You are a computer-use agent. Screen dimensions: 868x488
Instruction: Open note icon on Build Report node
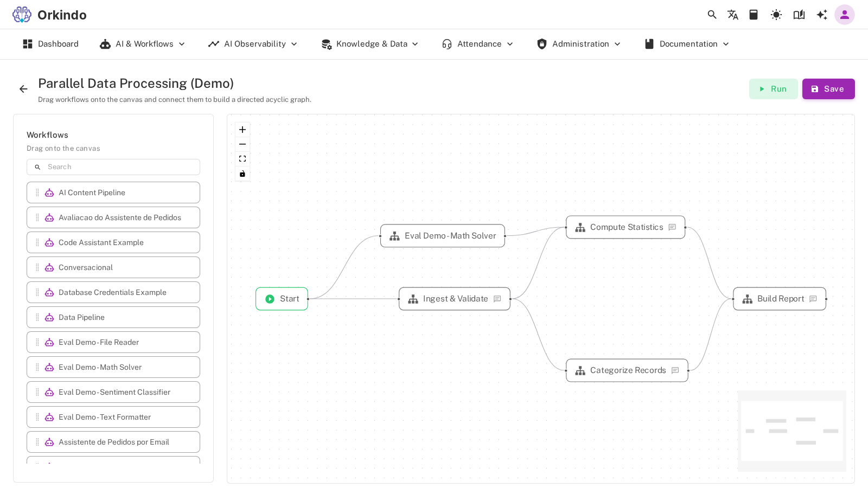813,299
